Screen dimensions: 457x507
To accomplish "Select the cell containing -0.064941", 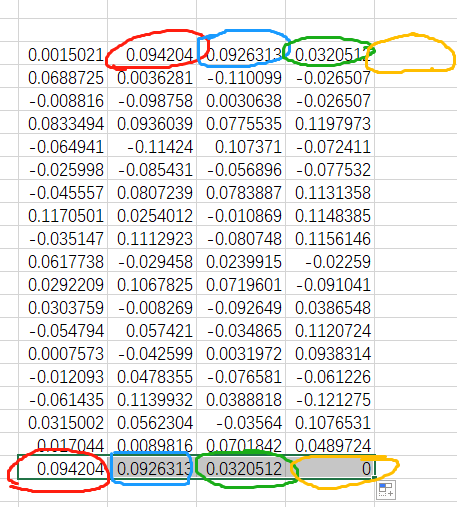I will (63, 145).
